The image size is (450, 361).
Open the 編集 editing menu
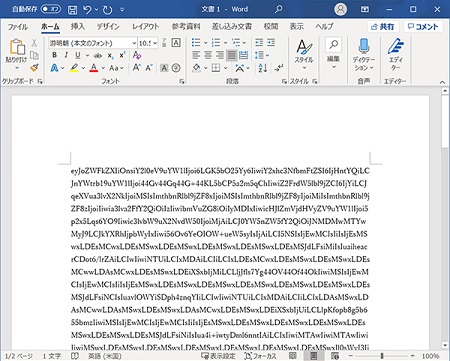333,54
